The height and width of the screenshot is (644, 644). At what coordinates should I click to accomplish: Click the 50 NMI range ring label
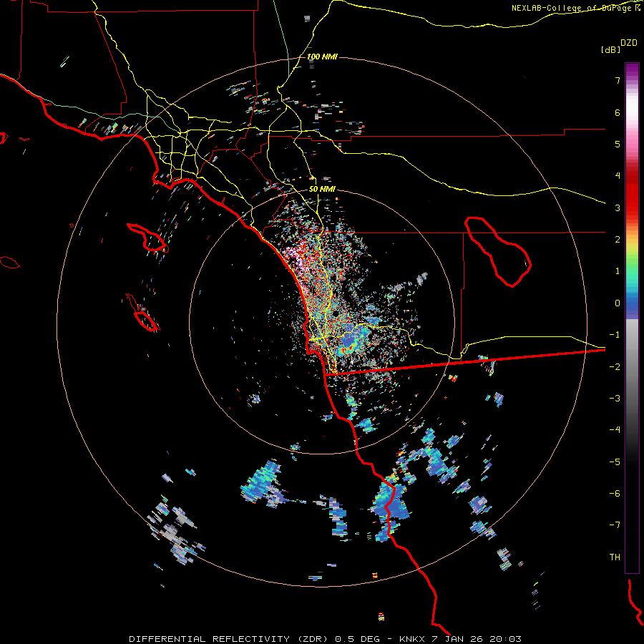click(323, 189)
